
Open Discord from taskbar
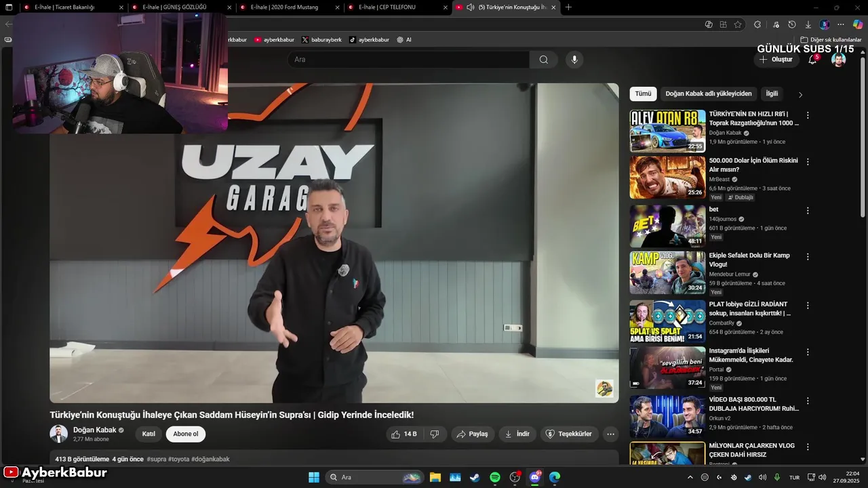coord(535,477)
